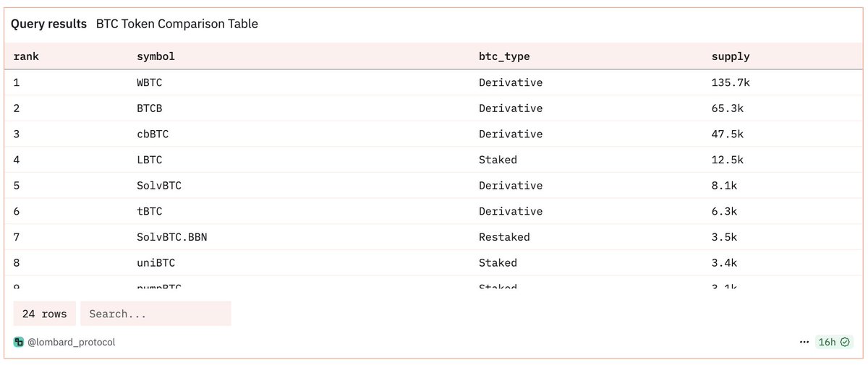Click the Restaked btc_type cell
Image resolution: width=868 pixels, height=365 pixels.
click(x=504, y=237)
